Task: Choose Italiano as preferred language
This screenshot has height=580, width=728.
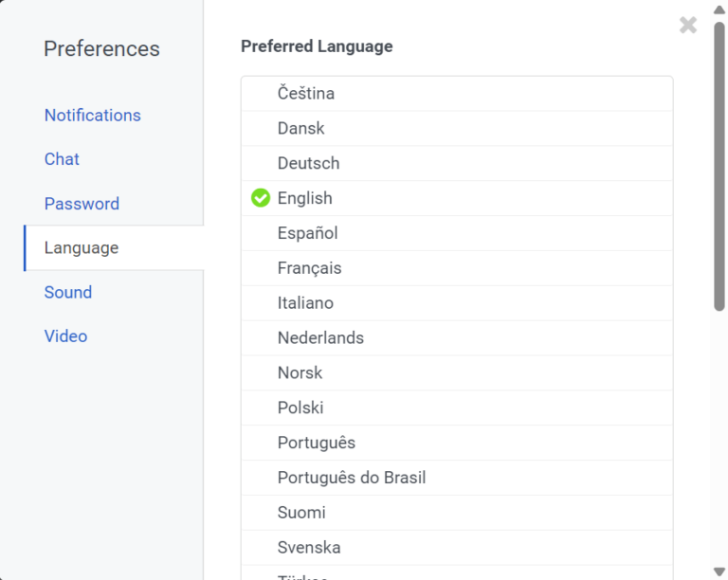Action: (x=305, y=303)
